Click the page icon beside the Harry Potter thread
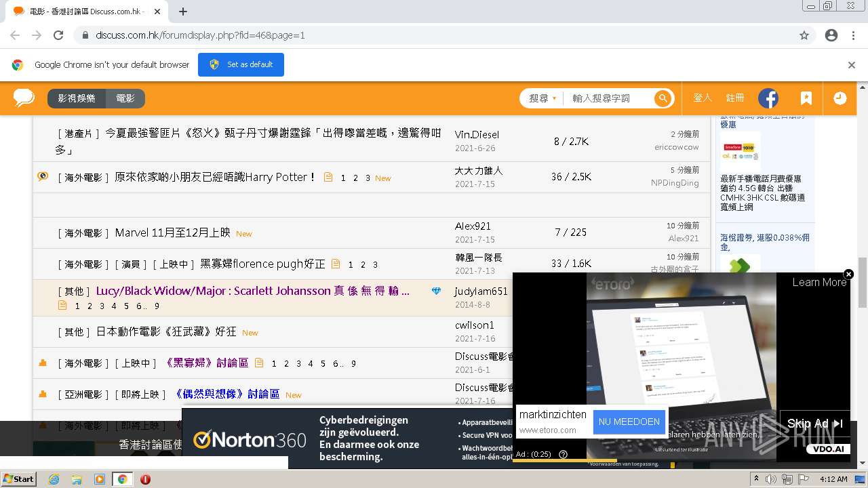The image size is (868, 488). 328,177
